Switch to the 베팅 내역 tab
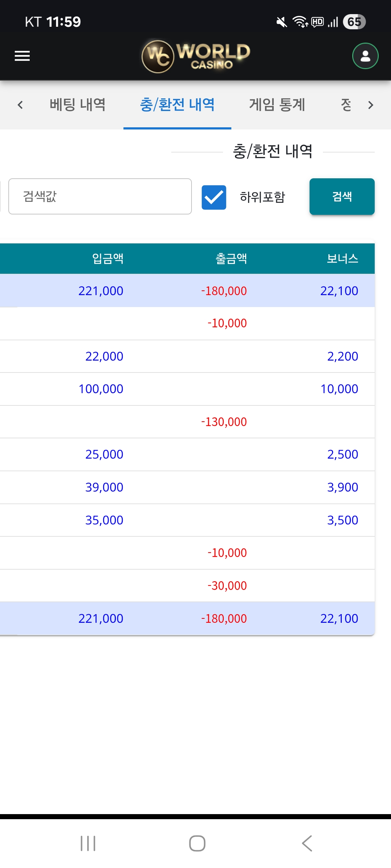The image size is (391, 868). click(77, 105)
